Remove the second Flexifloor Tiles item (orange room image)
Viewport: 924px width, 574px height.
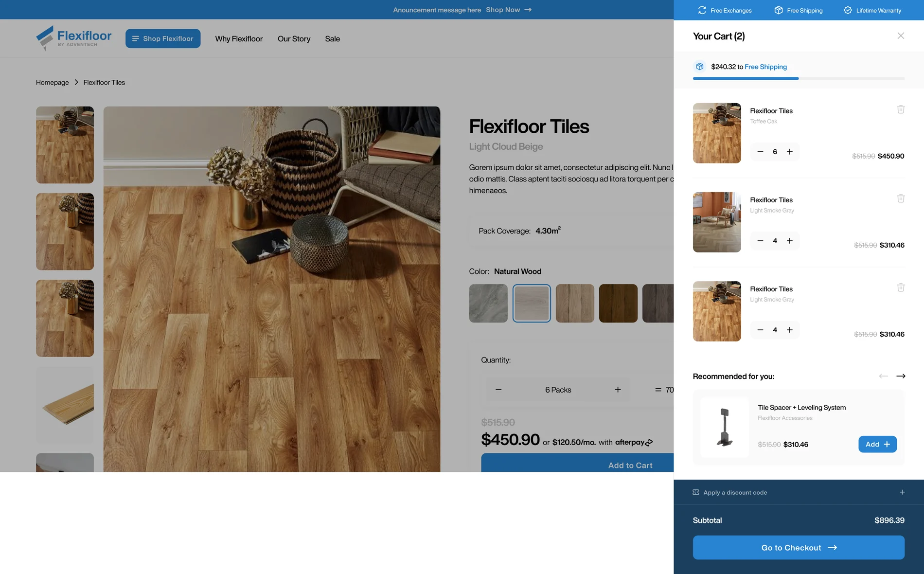pos(901,198)
